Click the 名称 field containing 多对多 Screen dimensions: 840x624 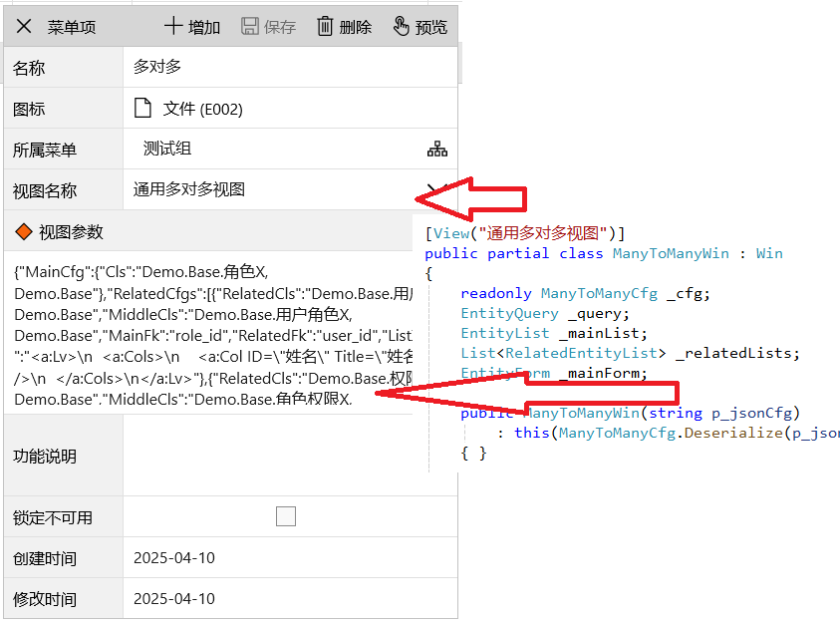pos(289,68)
